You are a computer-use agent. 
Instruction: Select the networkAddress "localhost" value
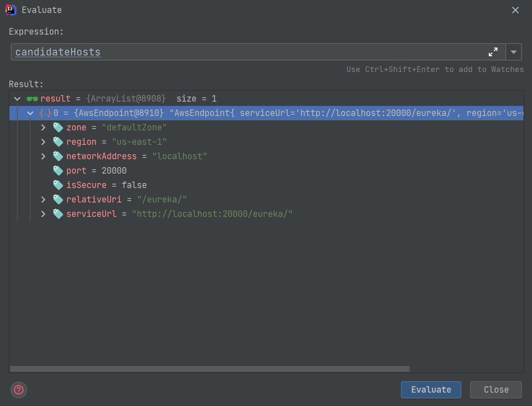pyautogui.click(x=180, y=156)
